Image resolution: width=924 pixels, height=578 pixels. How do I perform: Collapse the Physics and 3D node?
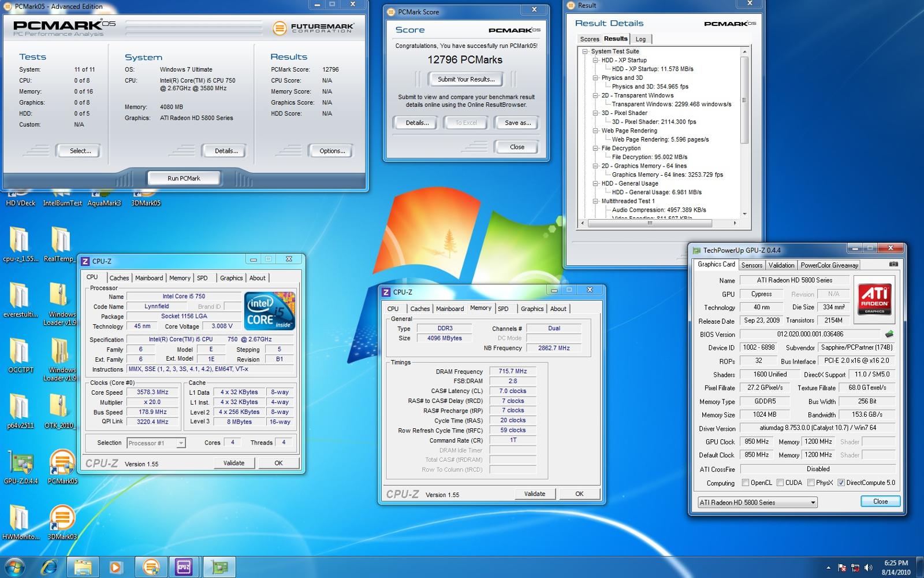coord(595,77)
